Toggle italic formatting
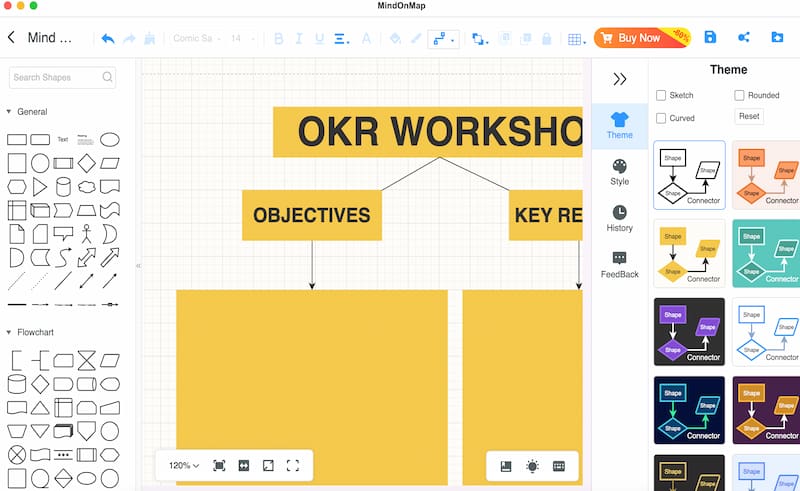800x491 pixels. 299,38
